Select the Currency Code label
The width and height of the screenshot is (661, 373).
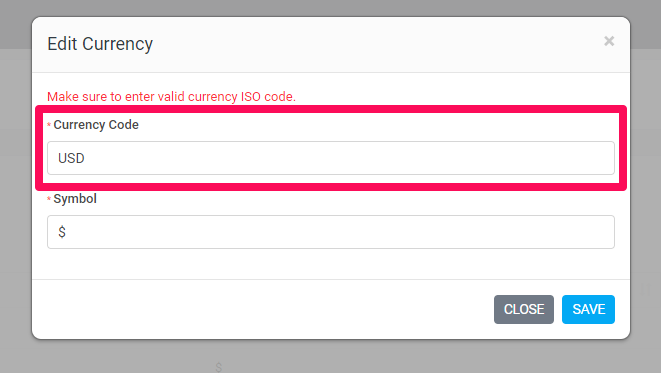coord(96,125)
